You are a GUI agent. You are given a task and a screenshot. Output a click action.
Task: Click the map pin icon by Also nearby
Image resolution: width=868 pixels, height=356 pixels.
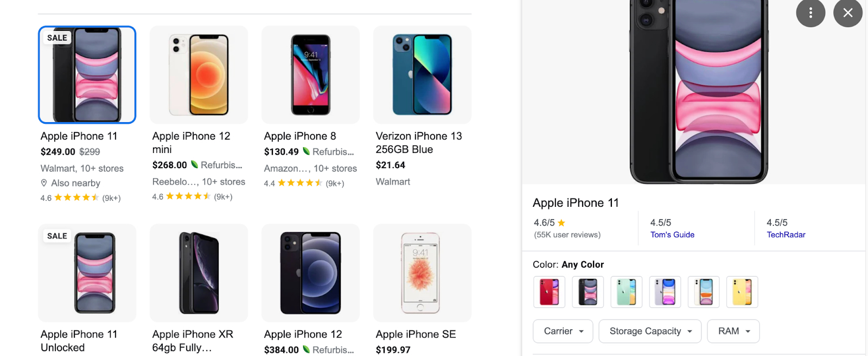(44, 183)
